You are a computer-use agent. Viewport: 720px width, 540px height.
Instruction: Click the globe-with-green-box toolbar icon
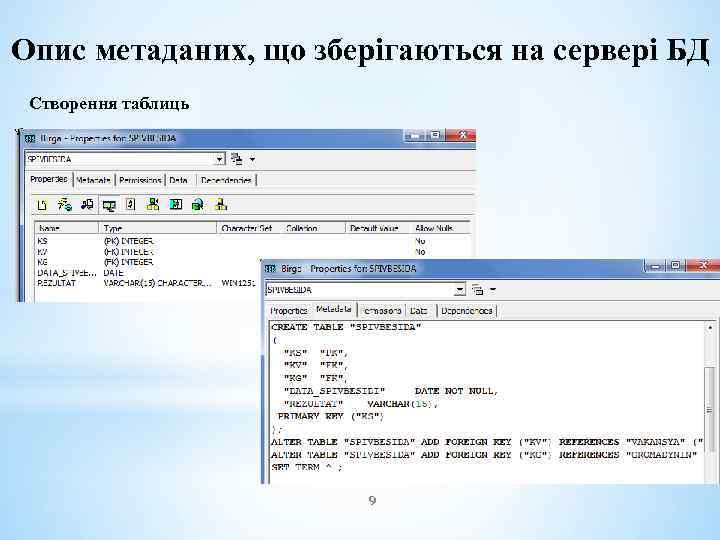point(197,205)
